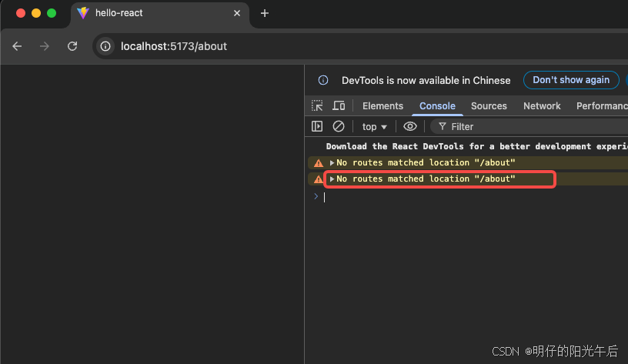The image size is (628, 364).
Task: Show the console sidebar panel
Action: [317, 126]
